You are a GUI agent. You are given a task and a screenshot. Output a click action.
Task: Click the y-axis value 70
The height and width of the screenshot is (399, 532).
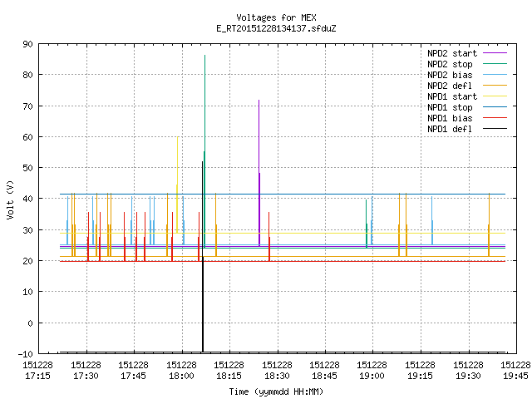click(27, 106)
